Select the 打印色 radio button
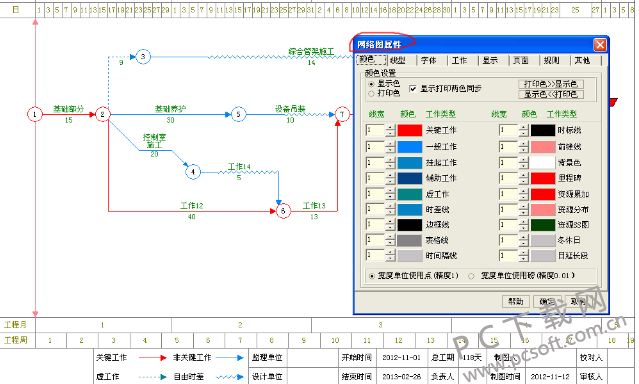The width and height of the screenshot is (639, 384). click(371, 93)
